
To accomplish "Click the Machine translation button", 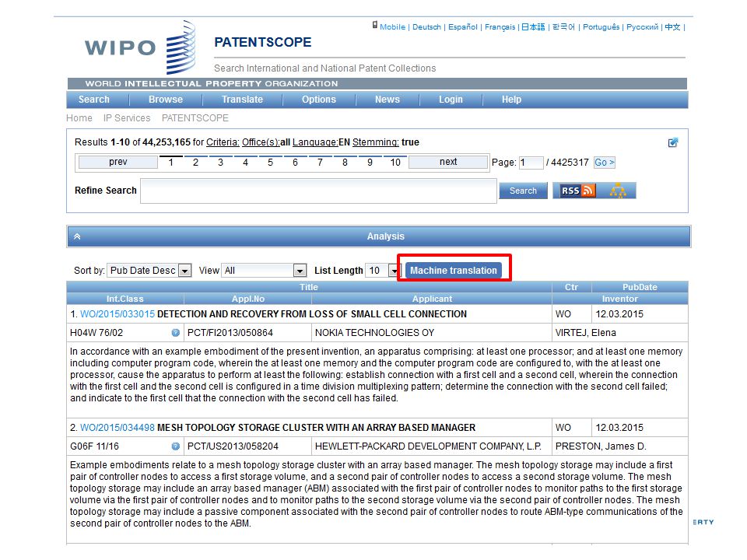I will pyautogui.click(x=453, y=271).
